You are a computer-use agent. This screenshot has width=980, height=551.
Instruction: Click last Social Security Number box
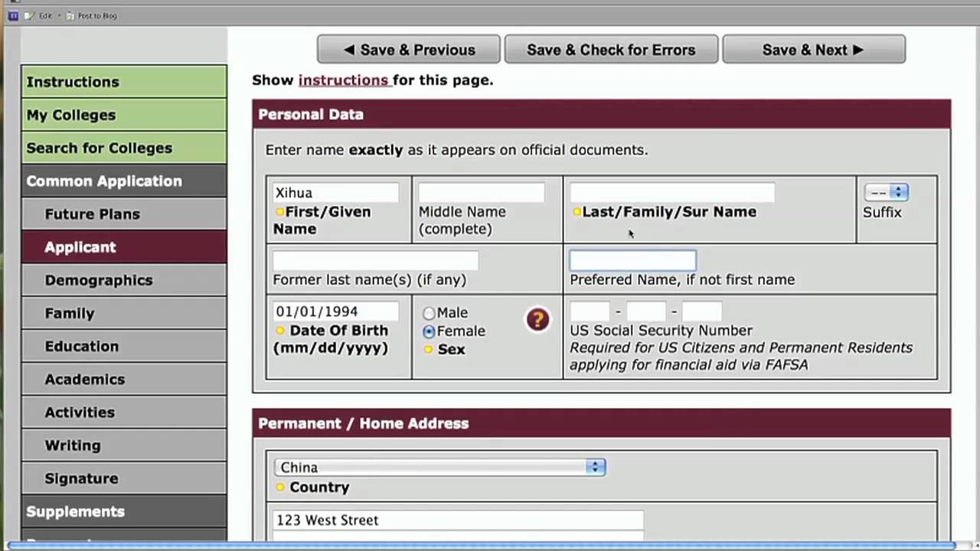[701, 311]
